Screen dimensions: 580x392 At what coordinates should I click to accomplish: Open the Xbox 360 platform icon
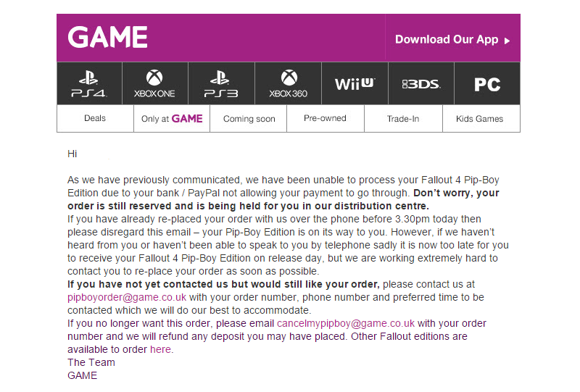(x=288, y=83)
